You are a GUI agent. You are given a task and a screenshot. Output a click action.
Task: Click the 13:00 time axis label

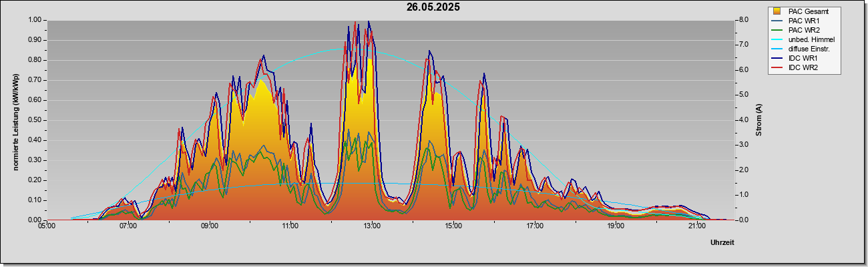point(372,226)
